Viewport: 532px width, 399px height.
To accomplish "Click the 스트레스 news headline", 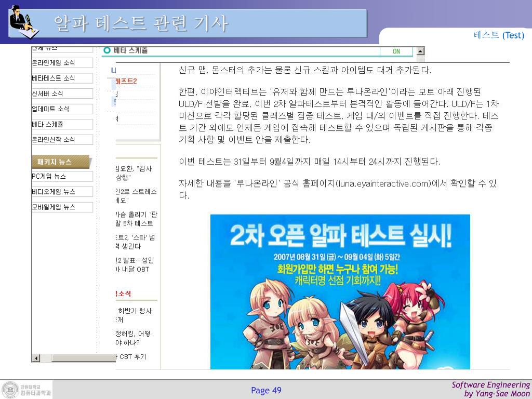I will coord(136,196).
